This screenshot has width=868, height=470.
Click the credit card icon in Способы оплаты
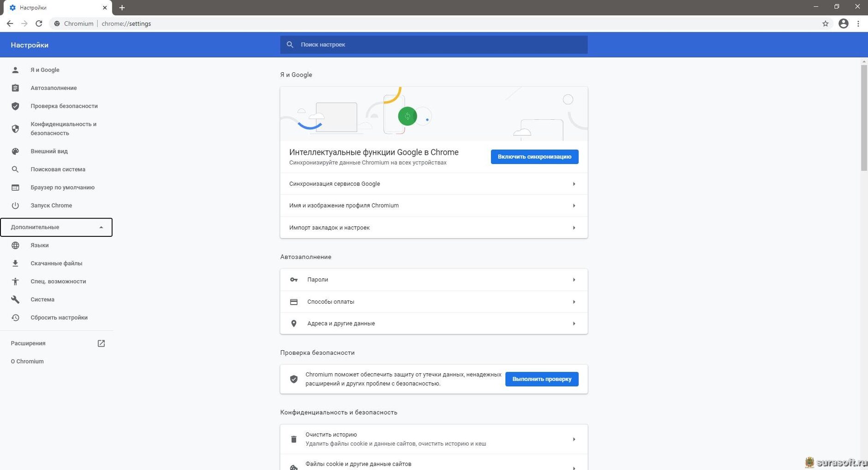(x=294, y=302)
